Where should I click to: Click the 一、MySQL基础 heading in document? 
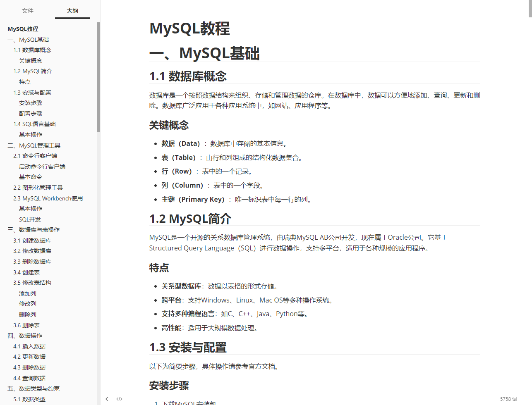(204, 53)
